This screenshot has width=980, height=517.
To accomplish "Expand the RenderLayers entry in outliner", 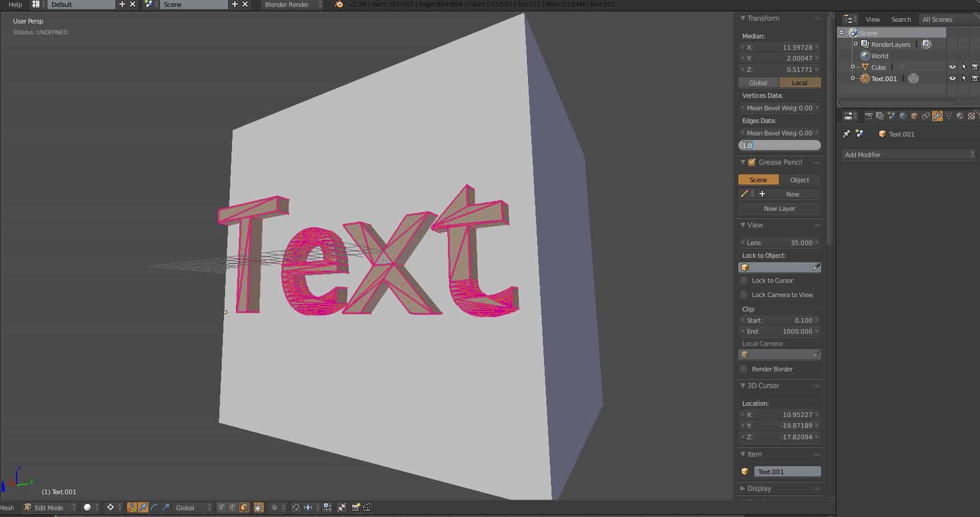I will coord(855,44).
